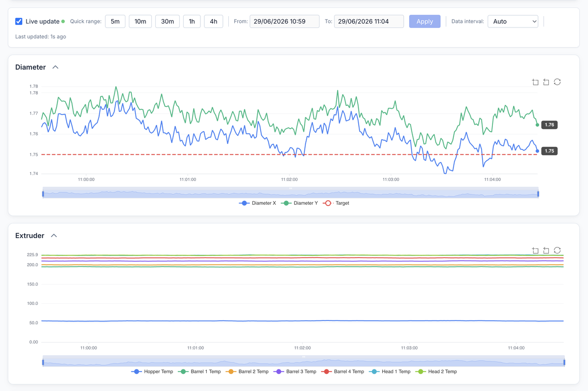Screen dimensions: 588x391
Task: Click the To date-time field
Action: [x=369, y=22]
